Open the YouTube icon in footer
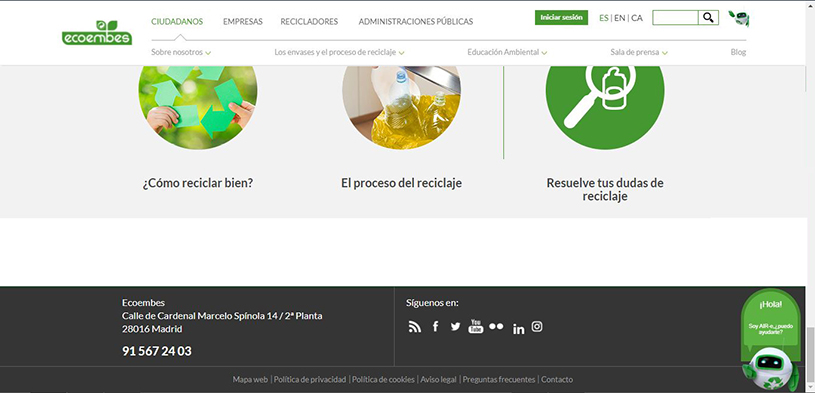Screen dimensions: 815x393 476,326
